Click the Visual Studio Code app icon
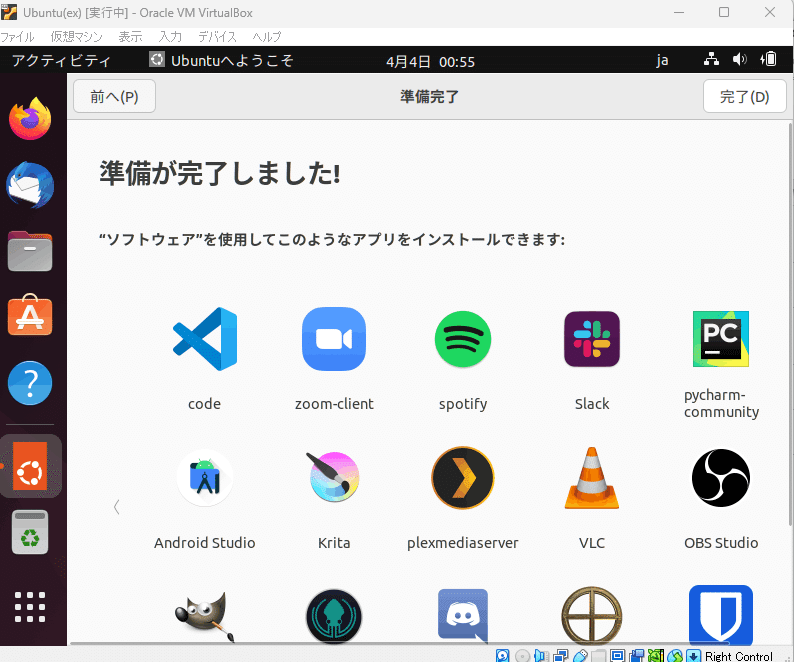 point(205,339)
